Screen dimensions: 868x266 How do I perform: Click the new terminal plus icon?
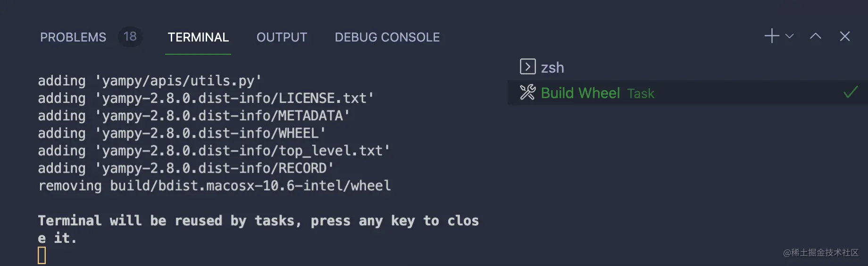[772, 36]
